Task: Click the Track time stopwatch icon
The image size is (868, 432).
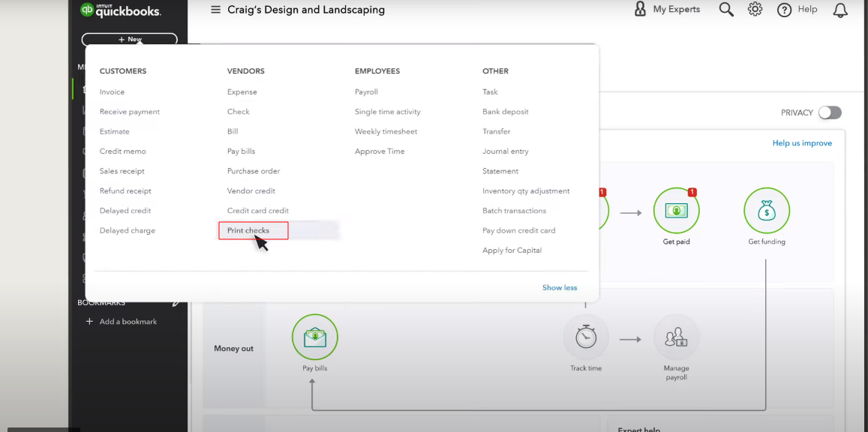Action: pyautogui.click(x=586, y=337)
